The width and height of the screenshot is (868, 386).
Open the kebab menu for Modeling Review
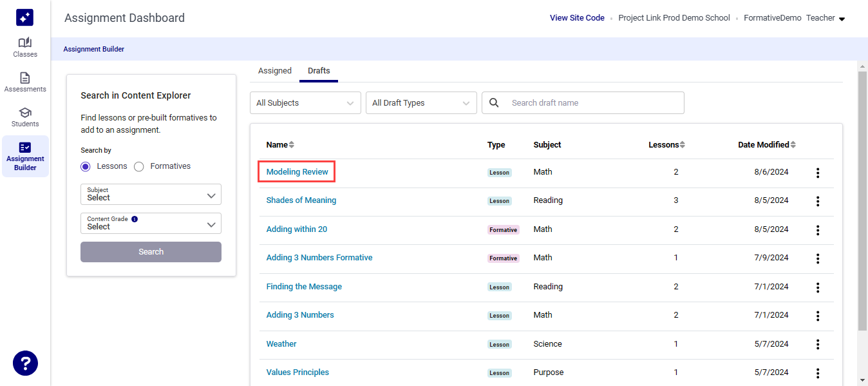click(x=818, y=173)
